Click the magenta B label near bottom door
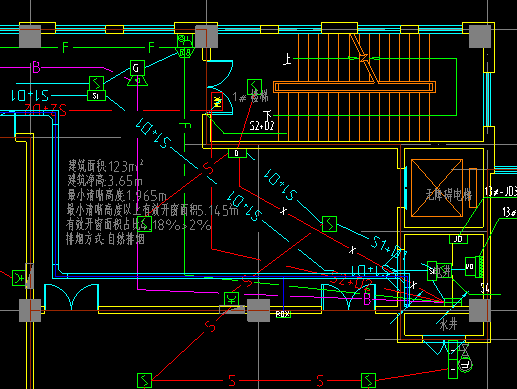517x389 pixels. (367, 298)
